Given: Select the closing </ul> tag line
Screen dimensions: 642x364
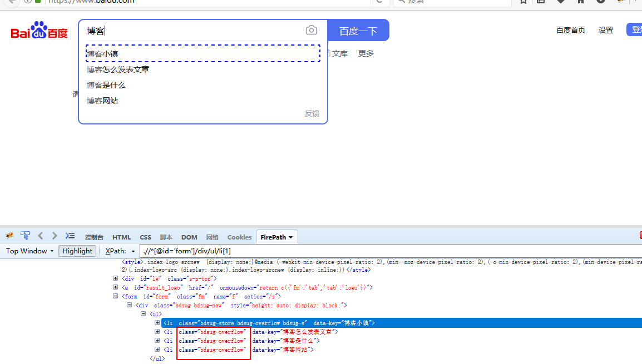Looking at the screenshot, I should pyautogui.click(x=157, y=358).
